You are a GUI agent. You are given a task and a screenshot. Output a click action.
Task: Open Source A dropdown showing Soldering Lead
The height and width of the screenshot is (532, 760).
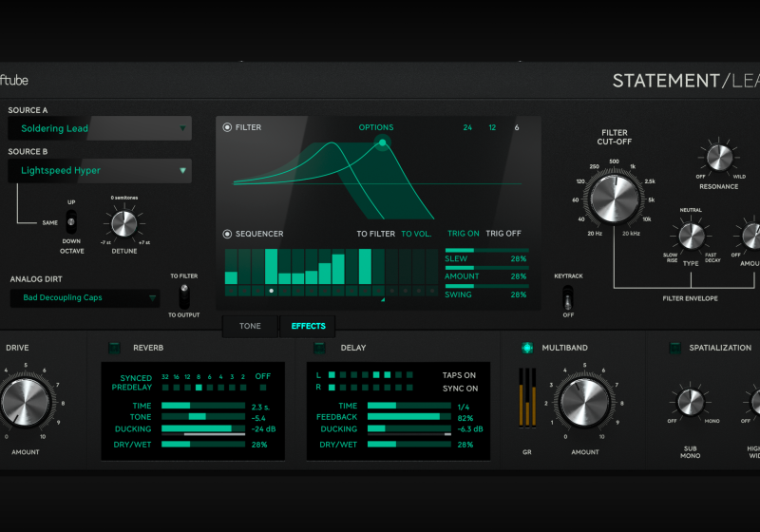(x=100, y=128)
